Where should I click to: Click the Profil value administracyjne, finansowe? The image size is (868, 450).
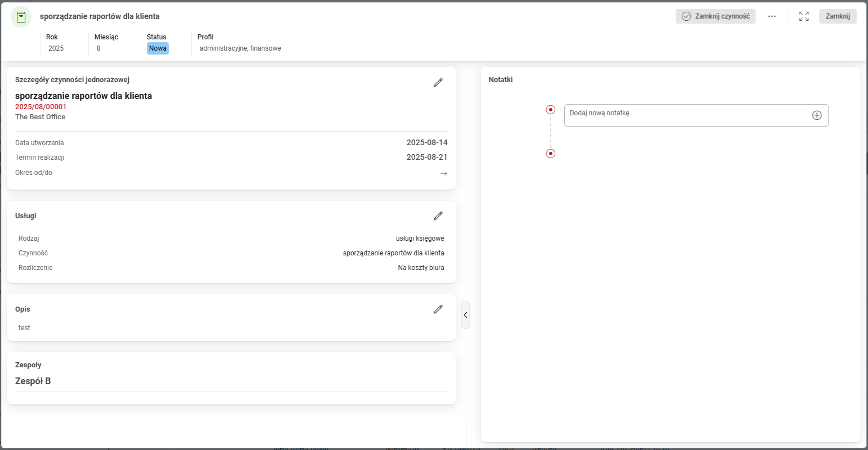coord(240,48)
